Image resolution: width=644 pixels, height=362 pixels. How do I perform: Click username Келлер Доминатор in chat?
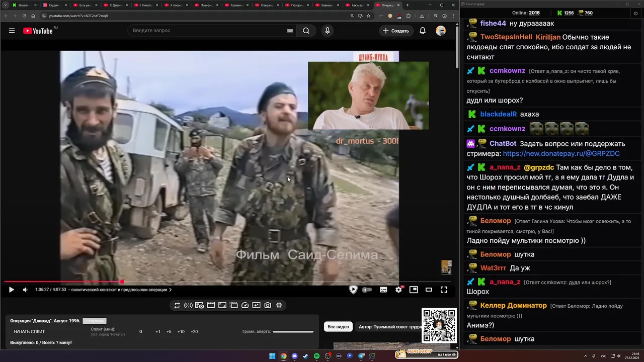pos(513,305)
